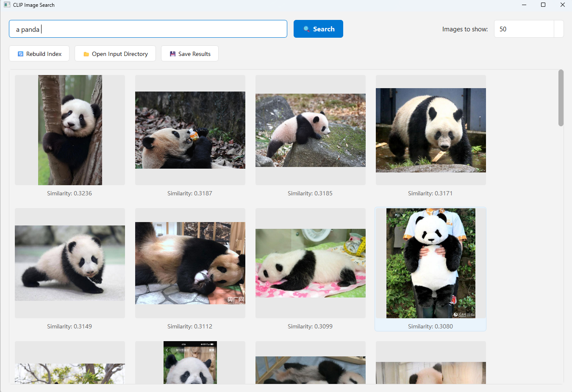
Task: Click the 'Similarity: 0.3171' label
Action: [x=430, y=193]
